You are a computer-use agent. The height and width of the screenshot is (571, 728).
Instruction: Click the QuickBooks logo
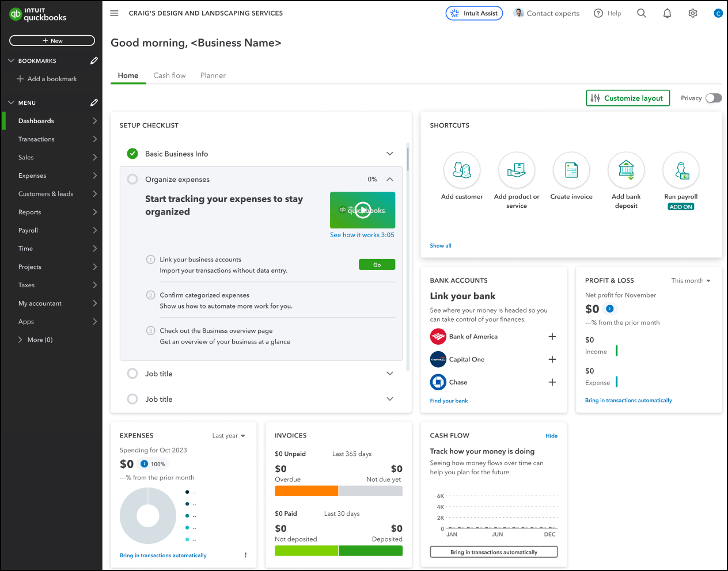click(38, 14)
